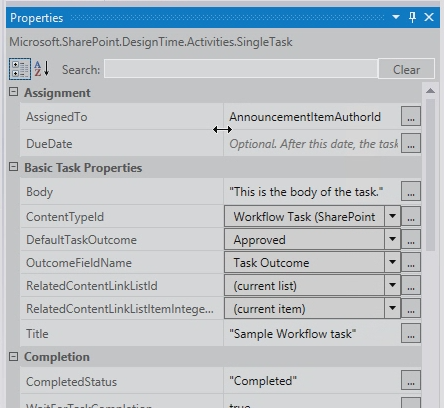The height and width of the screenshot is (408, 444).
Task: Select the Body property name
Action: (x=39, y=192)
